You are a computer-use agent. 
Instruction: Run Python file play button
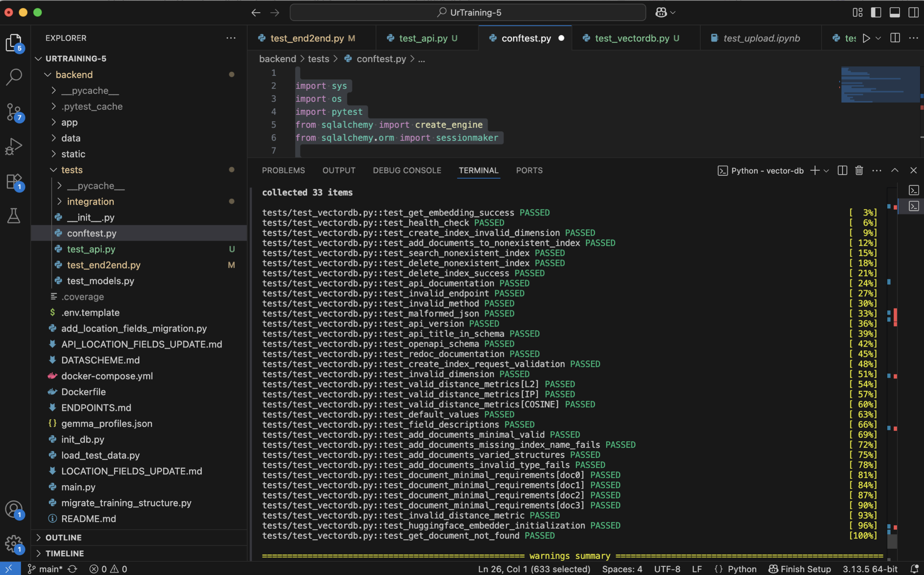[x=866, y=38]
